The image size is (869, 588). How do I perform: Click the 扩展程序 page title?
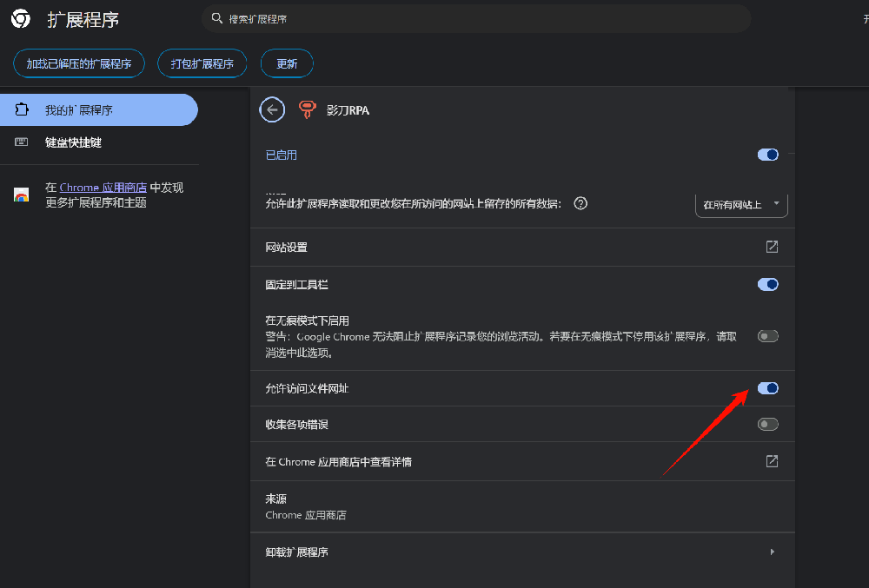click(83, 19)
